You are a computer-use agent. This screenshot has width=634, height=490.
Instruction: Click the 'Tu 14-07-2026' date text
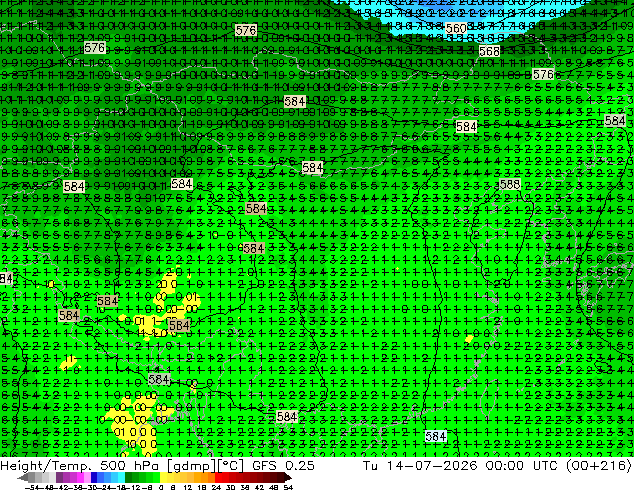pos(420,465)
